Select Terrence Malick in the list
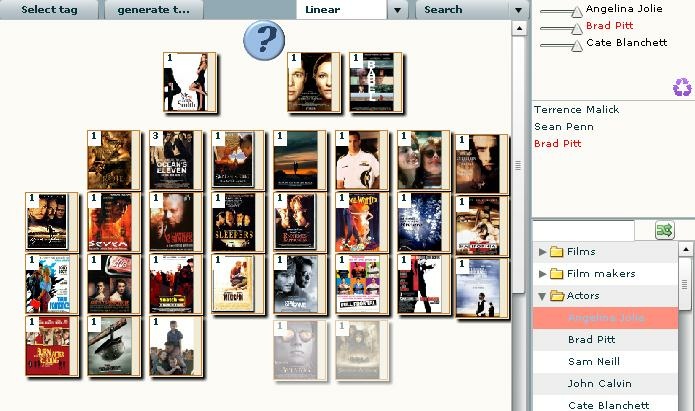The height and width of the screenshot is (411, 695). coord(576,110)
